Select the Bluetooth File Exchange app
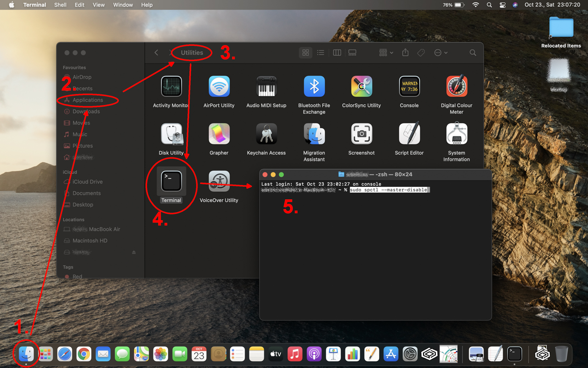The width and height of the screenshot is (588, 368). (x=314, y=86)
